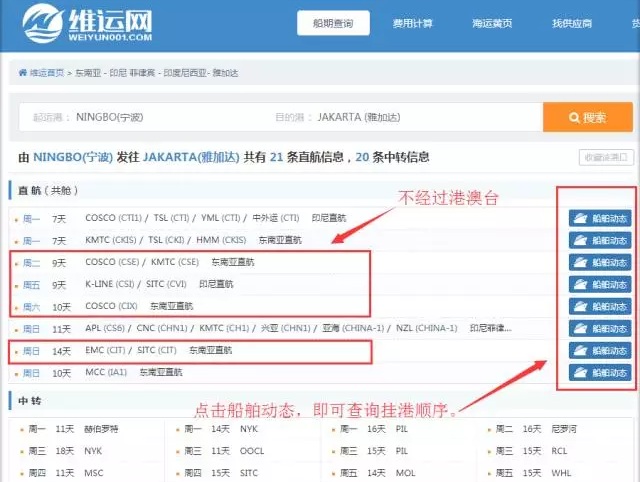Viewport: 640px width, 482px height.
Task: Click the home icon in the breadcrumb
Action: (22, 73)
